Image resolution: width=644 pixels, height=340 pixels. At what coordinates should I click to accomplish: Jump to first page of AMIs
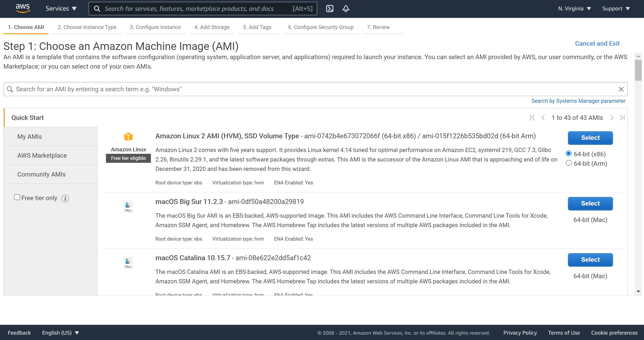(x=532, y=118)
